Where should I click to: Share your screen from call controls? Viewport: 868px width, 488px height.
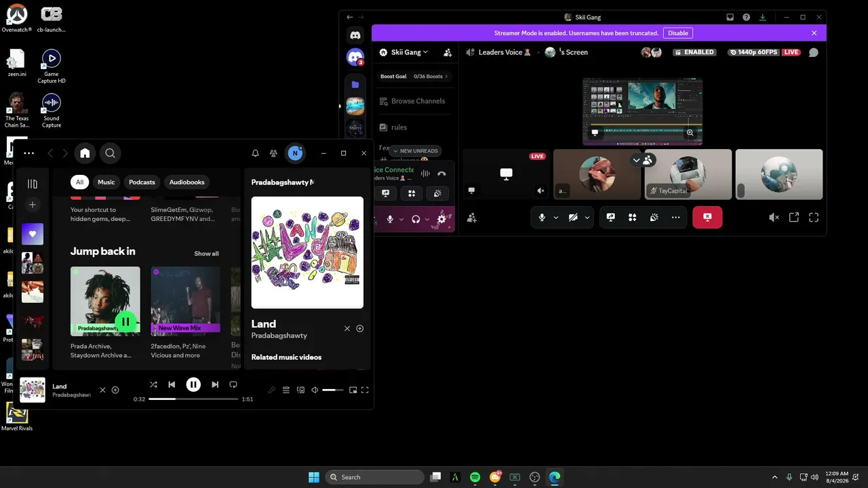point(610,218)
